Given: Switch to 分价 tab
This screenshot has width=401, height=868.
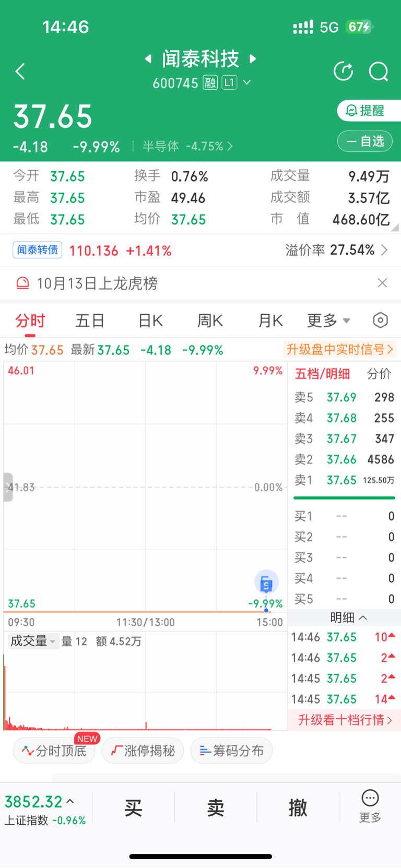Looking at the screenshot, I should [x=379, y=374].
